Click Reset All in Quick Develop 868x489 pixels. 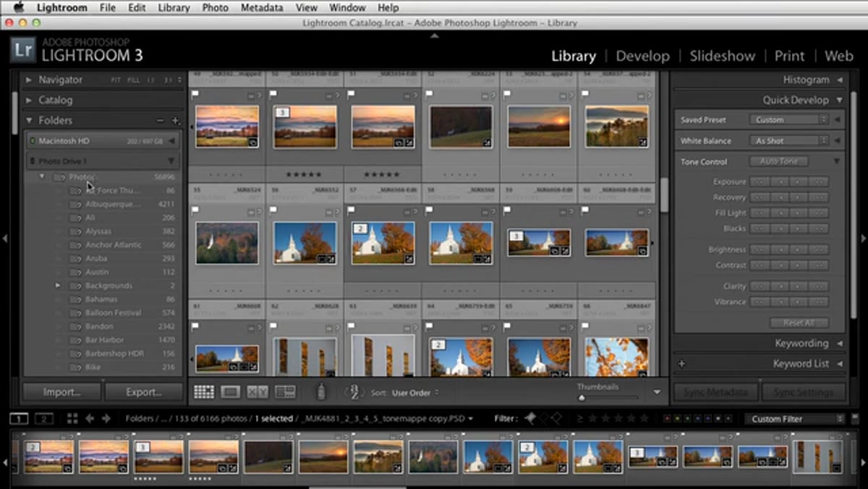(x=799, y=323)
